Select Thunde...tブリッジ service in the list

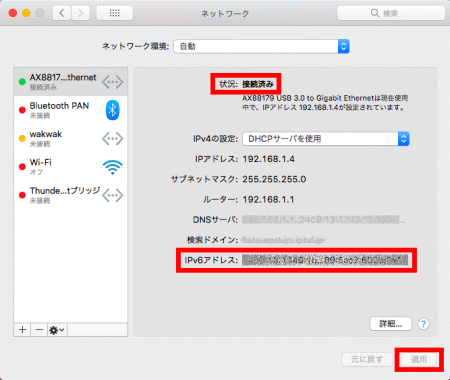[71, 195]
